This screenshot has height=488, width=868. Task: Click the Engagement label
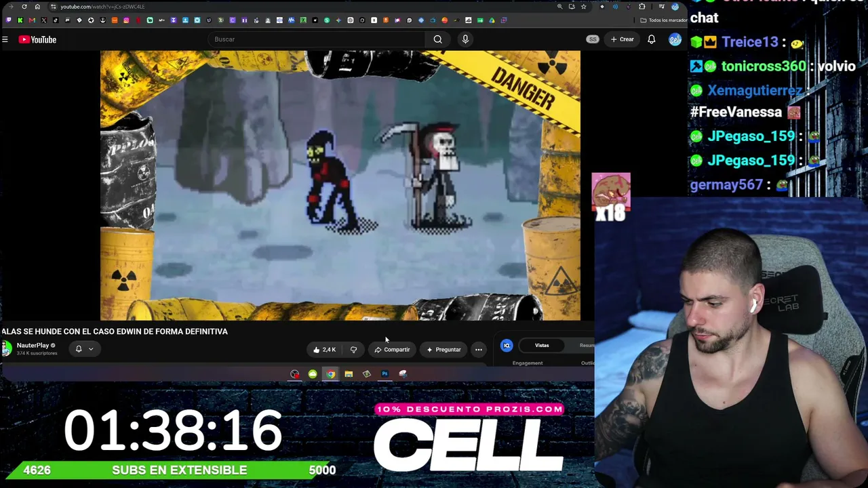click(528, 363)
